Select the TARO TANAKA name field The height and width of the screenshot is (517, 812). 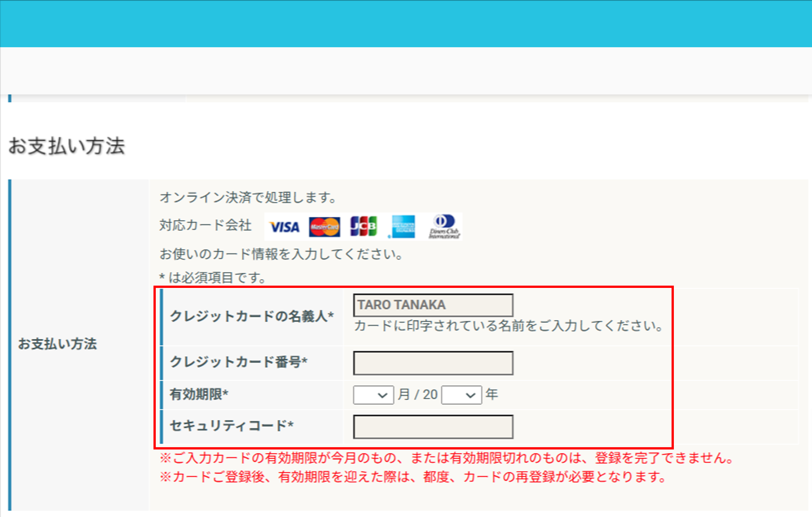[433, 305]
